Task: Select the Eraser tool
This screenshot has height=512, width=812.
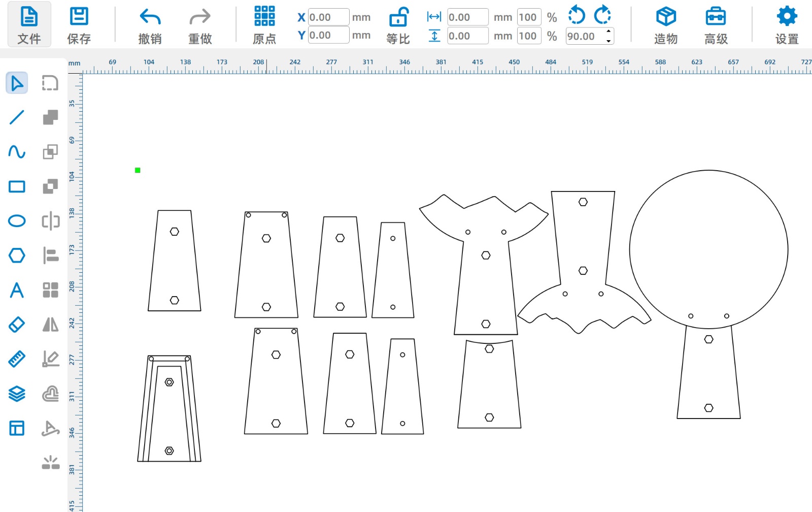Action: coord(17,325)
